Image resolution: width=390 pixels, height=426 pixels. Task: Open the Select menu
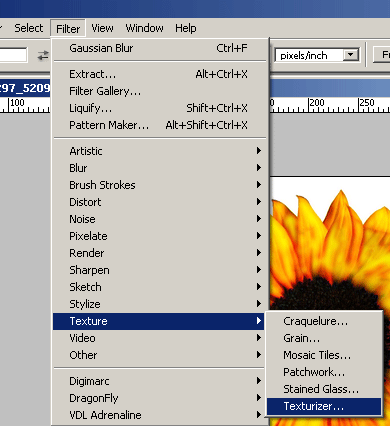tap(28, 28)
